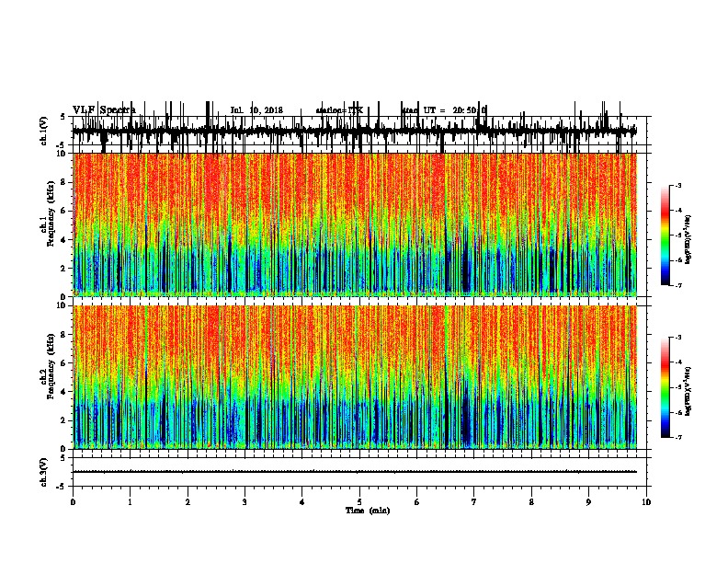
Task: Select the start UT "20:50:0" text
Action: pos(470,110)
